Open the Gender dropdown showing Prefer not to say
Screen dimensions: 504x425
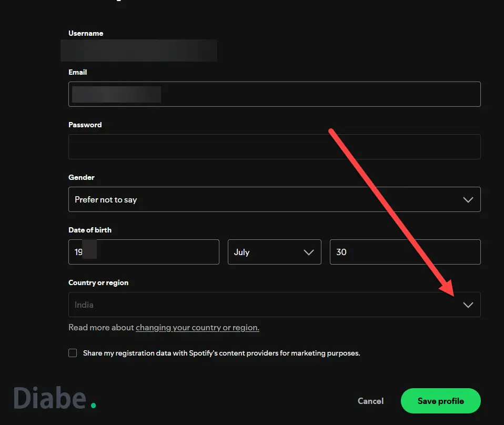(263, 200)
